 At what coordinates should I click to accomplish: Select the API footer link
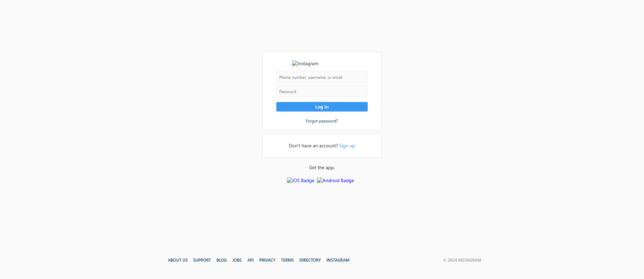click(x=250, y=260)
